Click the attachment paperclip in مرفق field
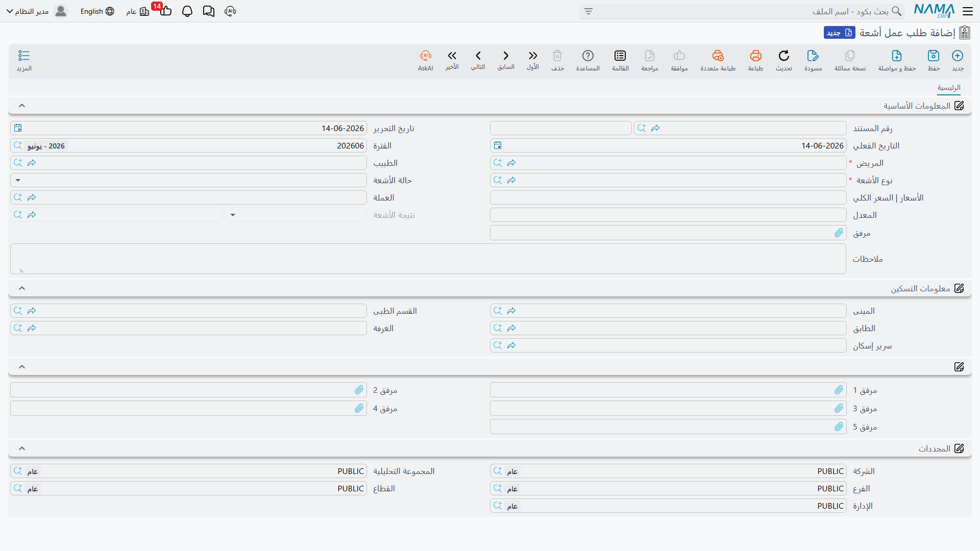 839,233
